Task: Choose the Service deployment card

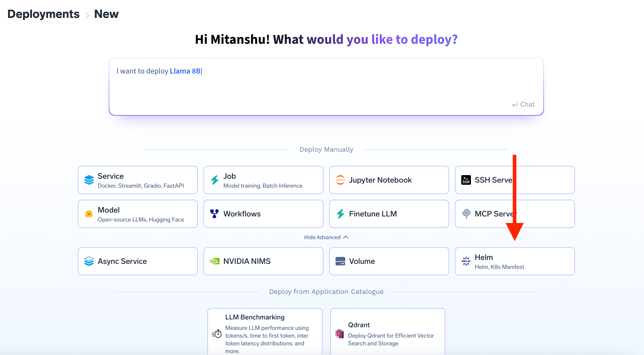Action: coord(138,180)
